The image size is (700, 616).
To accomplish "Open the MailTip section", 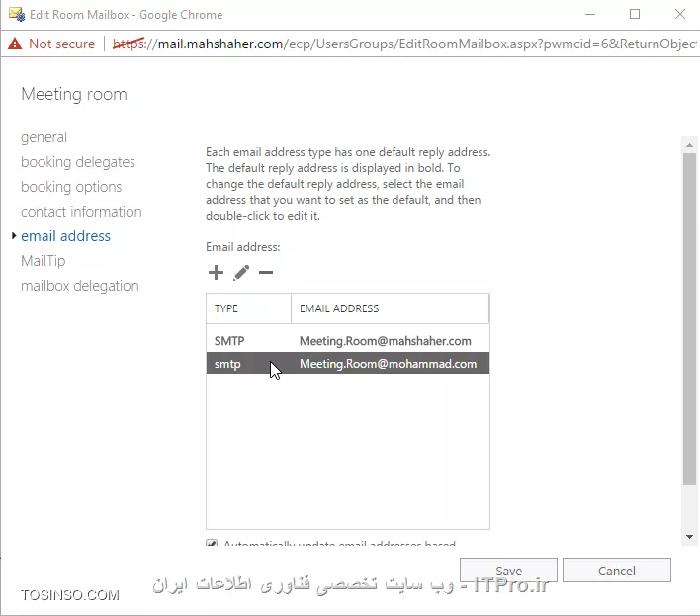I will (x=43, y=261).
